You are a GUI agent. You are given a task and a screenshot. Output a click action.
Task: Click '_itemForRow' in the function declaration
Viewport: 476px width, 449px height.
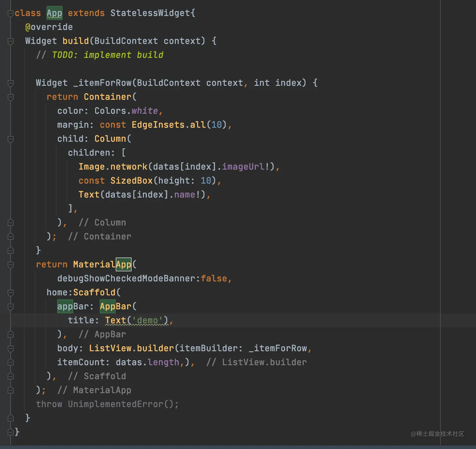point(102,83)
